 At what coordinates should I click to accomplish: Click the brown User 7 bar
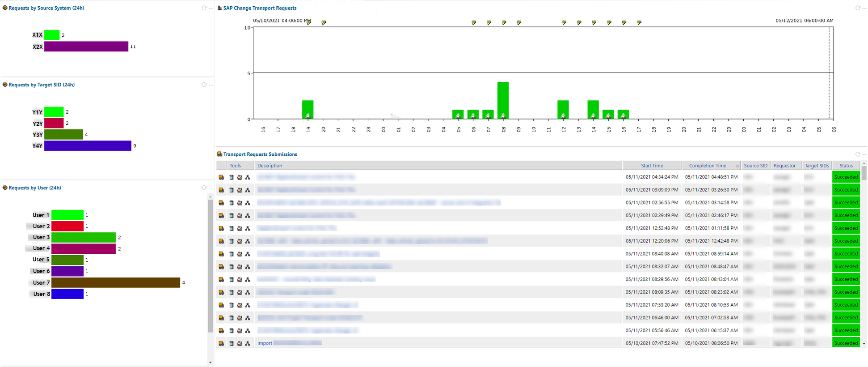click(116, 282)
